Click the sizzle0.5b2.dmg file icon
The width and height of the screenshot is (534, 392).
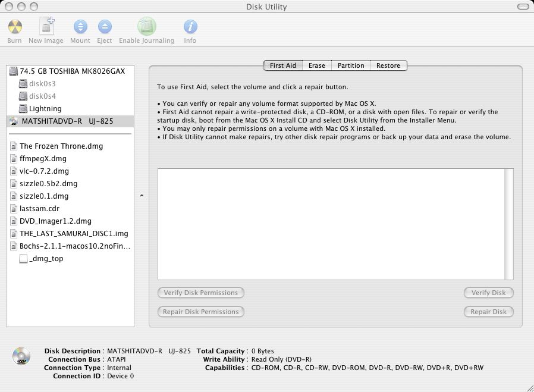(x=14, y=184)
